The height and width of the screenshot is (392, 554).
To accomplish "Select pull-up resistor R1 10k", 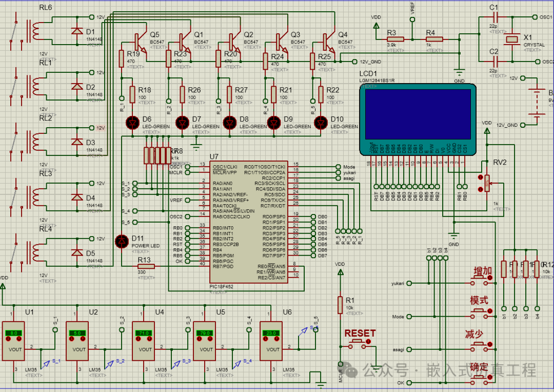I will [x=340, y=305].
